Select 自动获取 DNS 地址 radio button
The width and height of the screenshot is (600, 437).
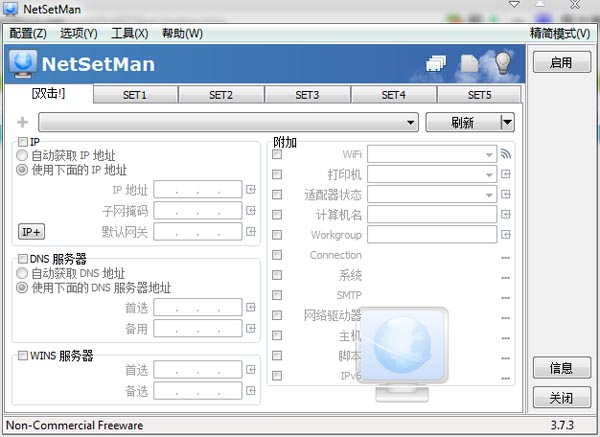(22, 273)
